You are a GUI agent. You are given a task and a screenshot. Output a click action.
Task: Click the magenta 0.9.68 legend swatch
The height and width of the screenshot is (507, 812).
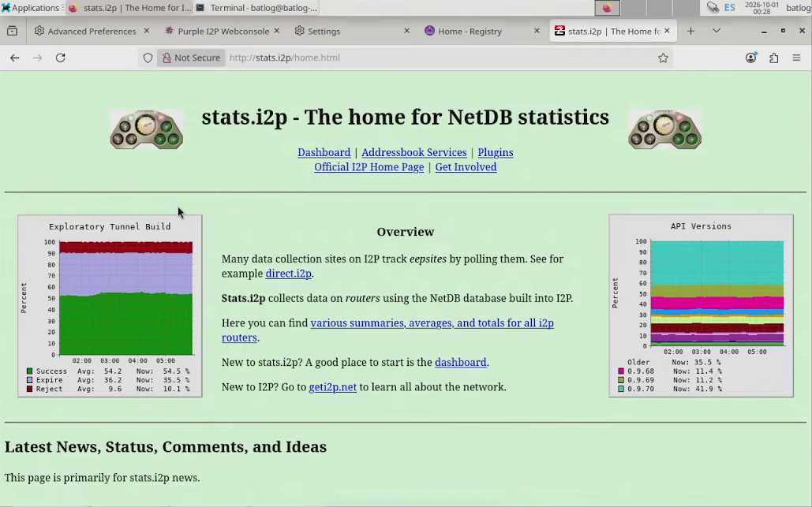(x=621, y=371)
